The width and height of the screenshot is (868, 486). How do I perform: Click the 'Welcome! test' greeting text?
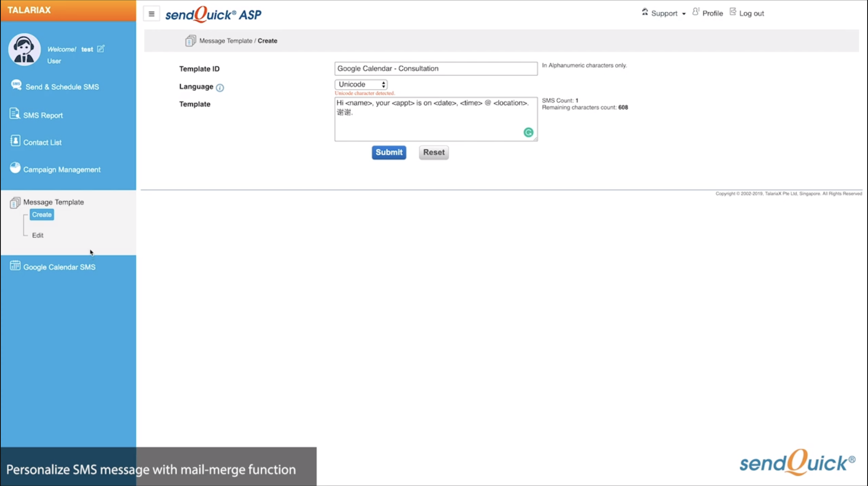(70, 49)
